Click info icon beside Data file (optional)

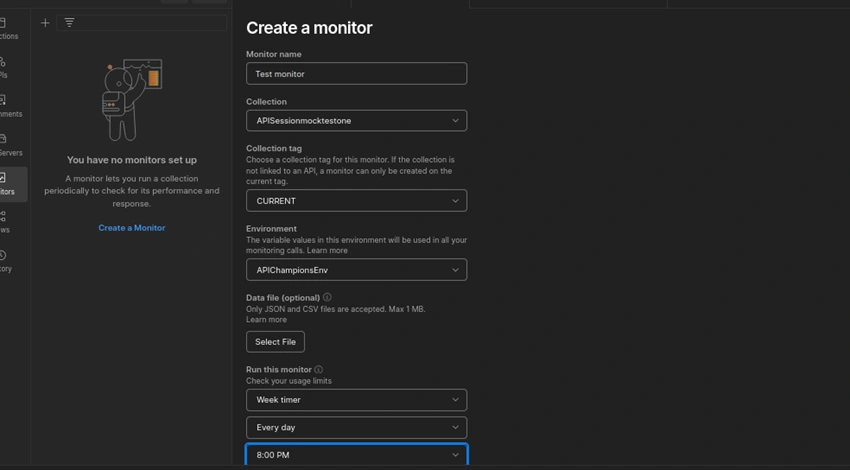[x=327, y=297]
